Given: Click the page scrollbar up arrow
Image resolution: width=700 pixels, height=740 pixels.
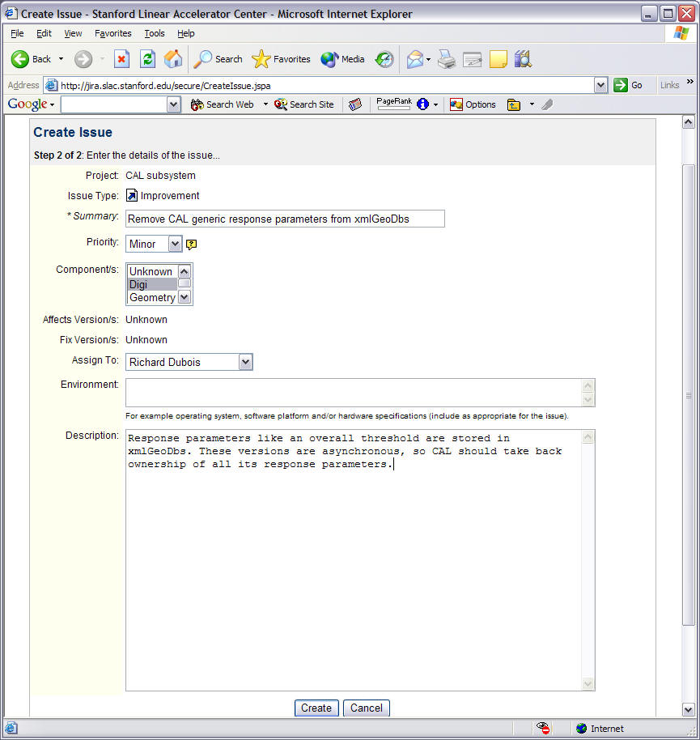Looking at the screenshot, I should tap(688, 122).
